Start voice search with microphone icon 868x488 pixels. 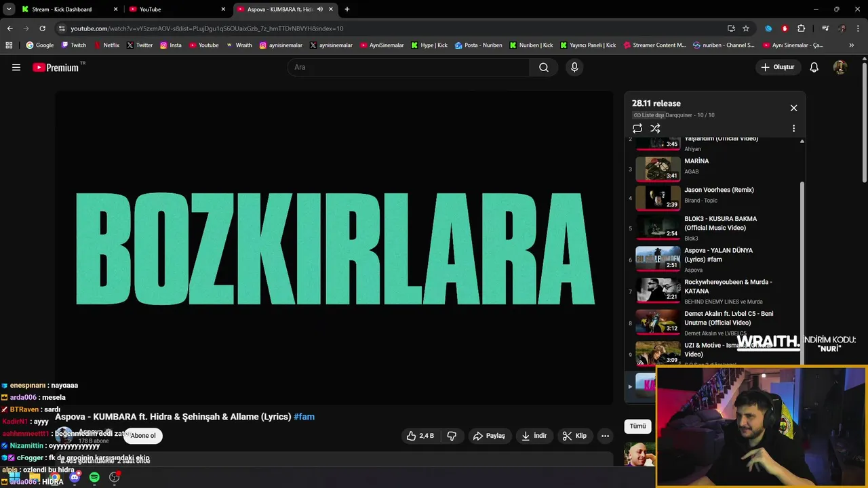coord(574,67)
